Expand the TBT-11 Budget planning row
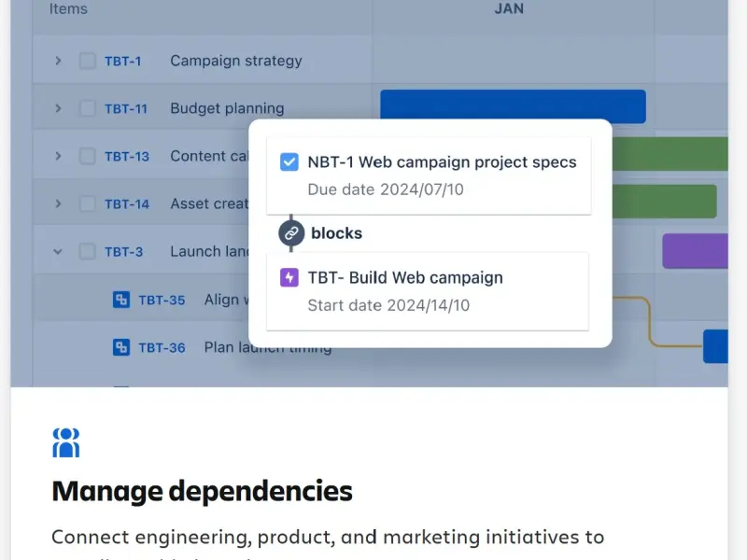Viewport: 747px width, 560px height. point(58,108)
